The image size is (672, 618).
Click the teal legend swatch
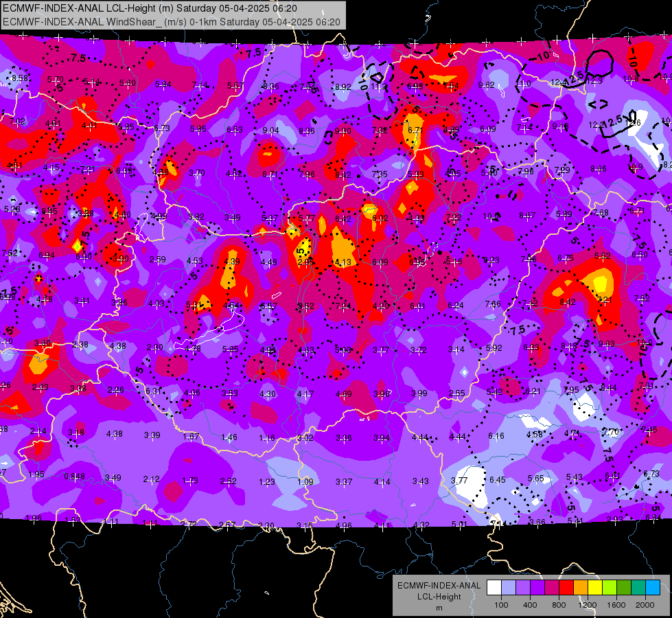click(x=638, y=588)
